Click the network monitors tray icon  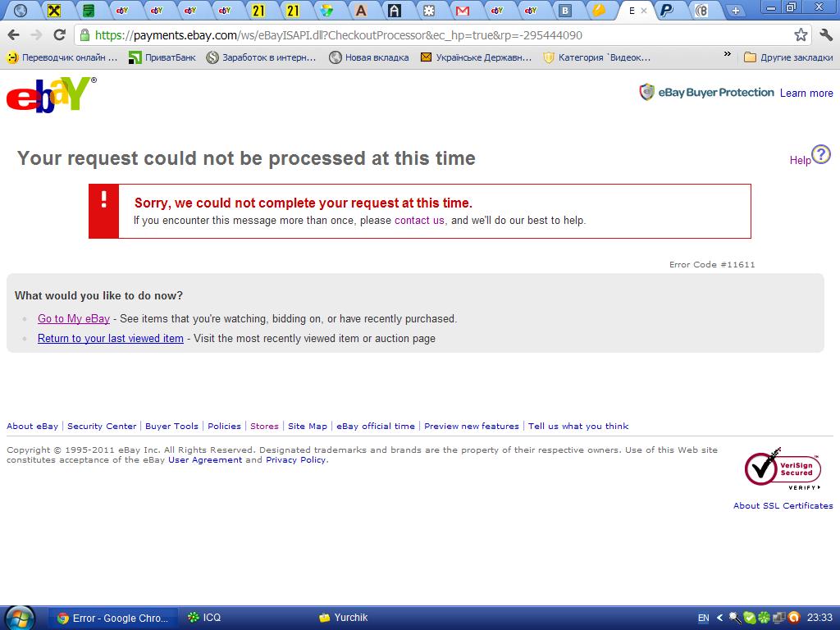[779, 619]
